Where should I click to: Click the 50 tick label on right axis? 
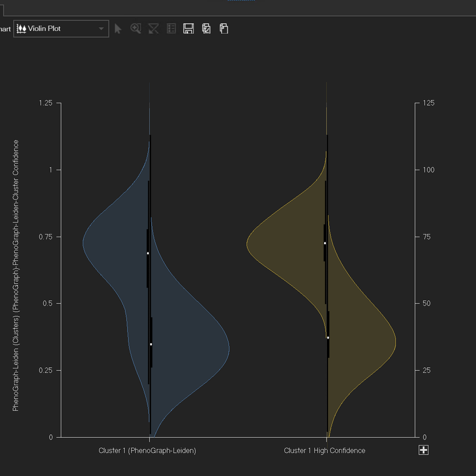(427, 304)
